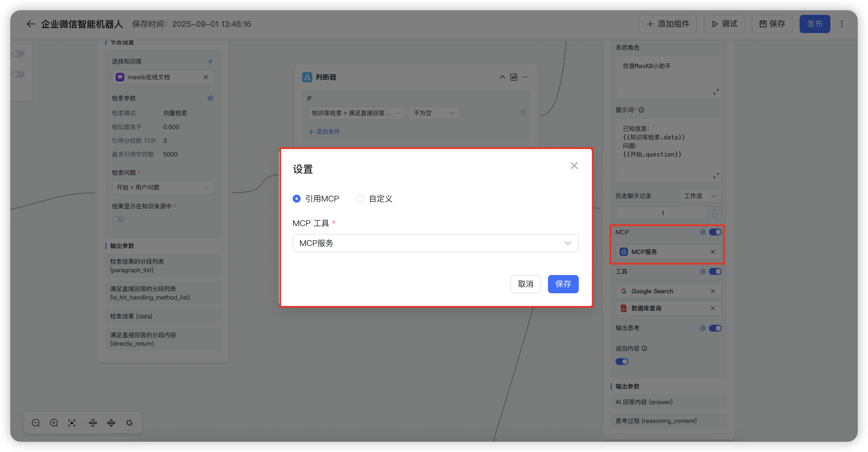The width and height of the screenshot is (868, 452).
Task: Click the fit to screen icon
Action: (x=72, y=423)
